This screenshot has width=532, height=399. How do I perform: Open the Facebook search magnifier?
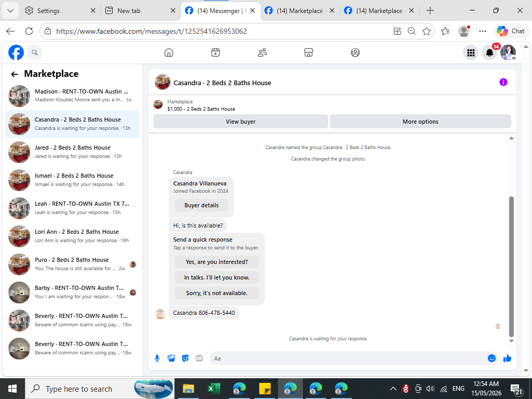pyautogui.click(x=35, y=52)
